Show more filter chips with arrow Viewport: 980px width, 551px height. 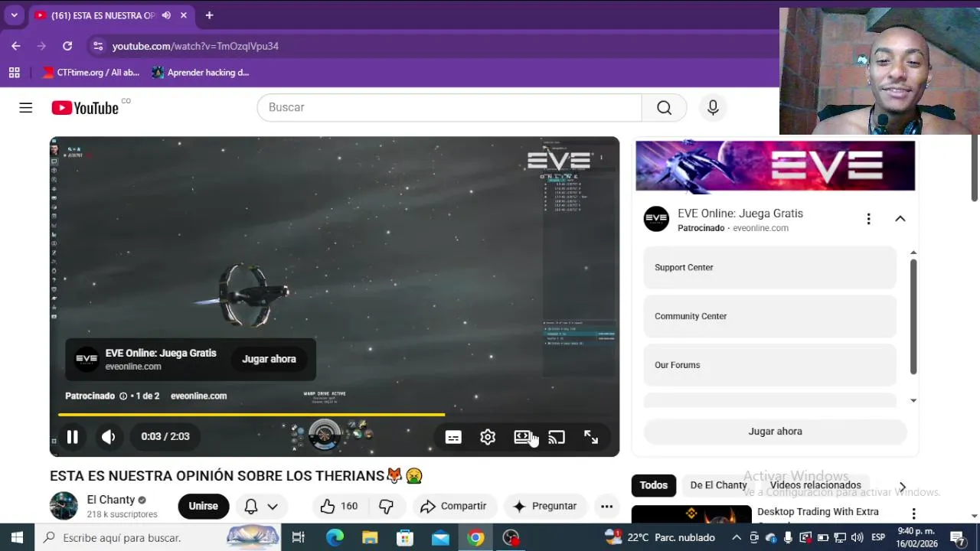point(902,487)
